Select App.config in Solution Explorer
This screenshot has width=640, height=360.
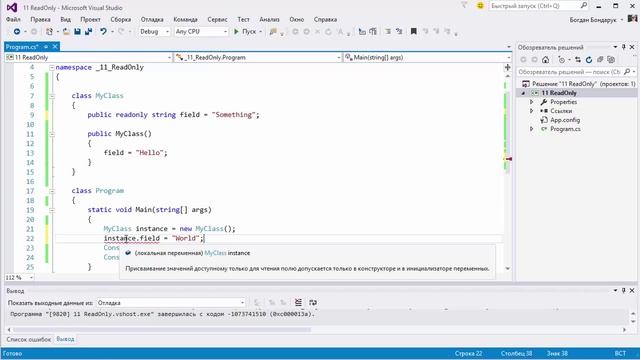pyautogui.click(x=565, y=120)
